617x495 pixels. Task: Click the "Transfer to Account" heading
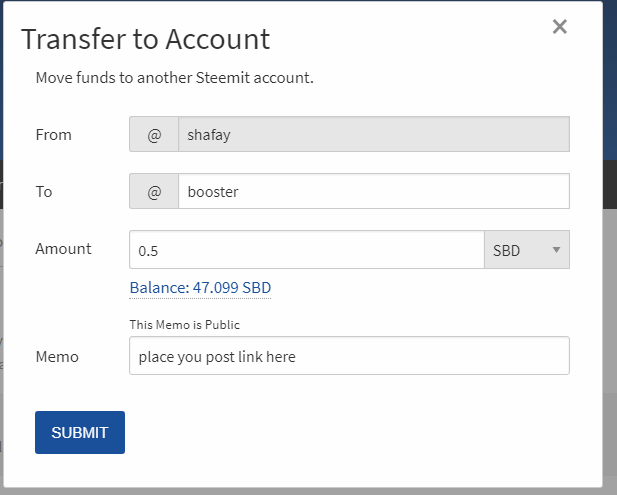[x=145, y=39]
